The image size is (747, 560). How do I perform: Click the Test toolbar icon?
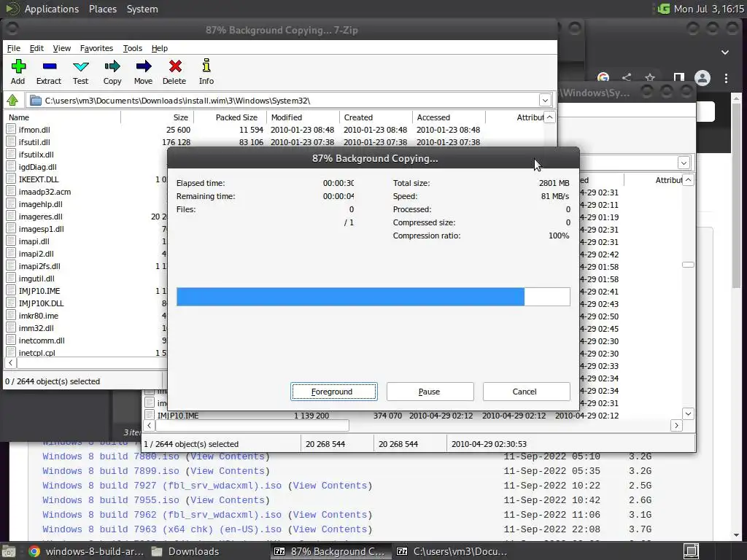coord(80,66)
